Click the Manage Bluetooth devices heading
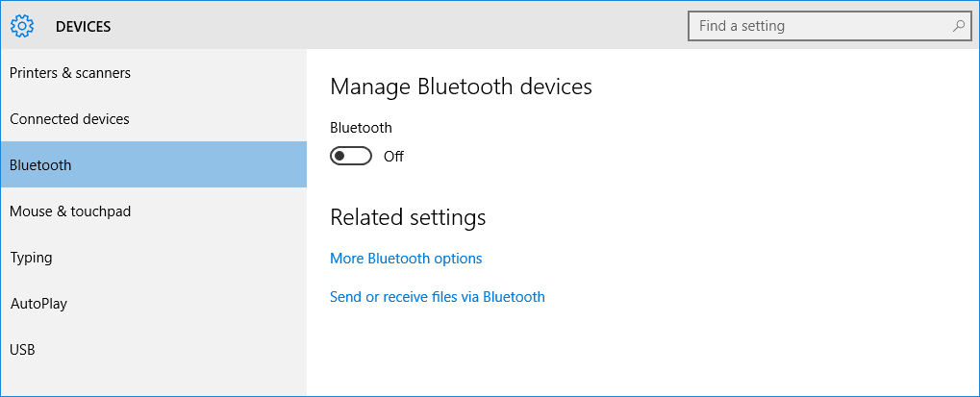Screen dimensions: 980x397 (x=461, y=87)
